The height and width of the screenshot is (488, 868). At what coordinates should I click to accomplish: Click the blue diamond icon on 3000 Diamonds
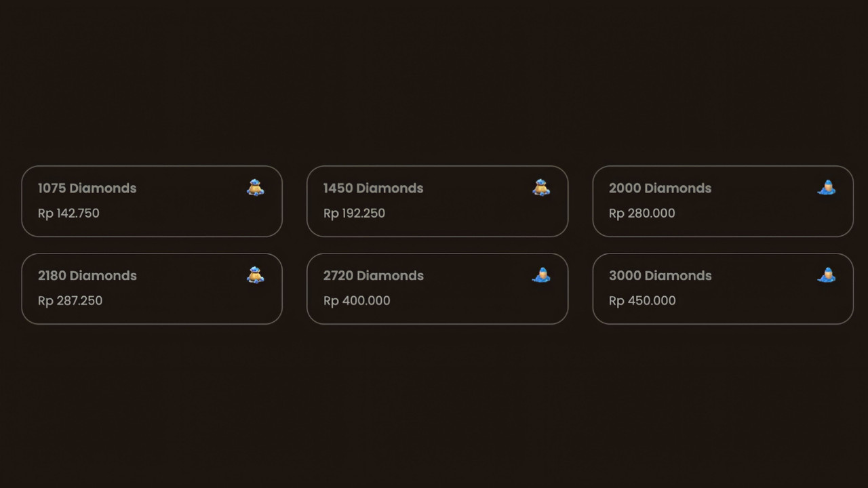click(x=827, y=275)
